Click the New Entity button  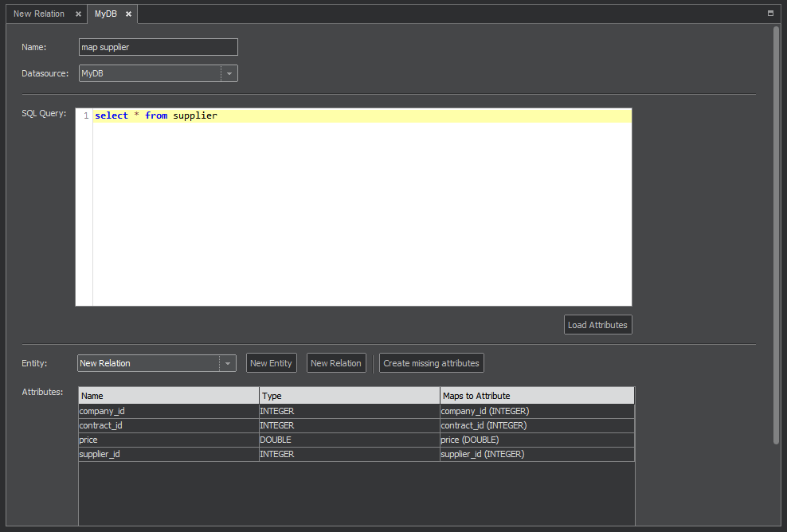pyautogui.click(x=271, y=363)
